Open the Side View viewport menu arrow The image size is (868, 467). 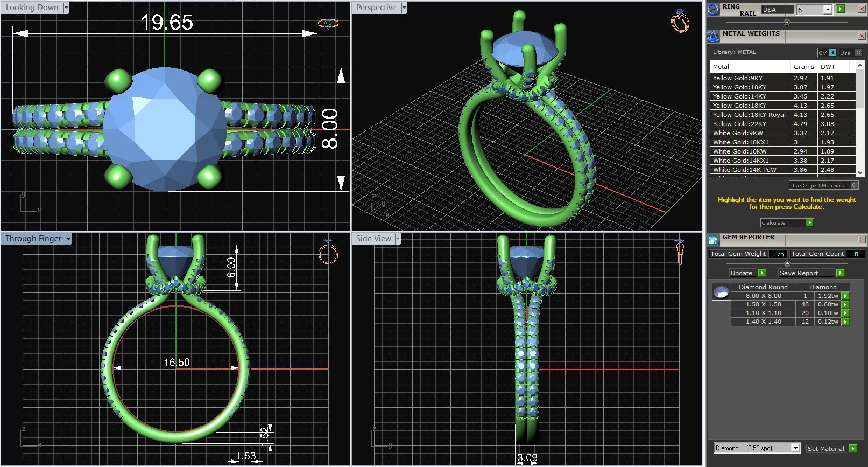coord(398,239)
